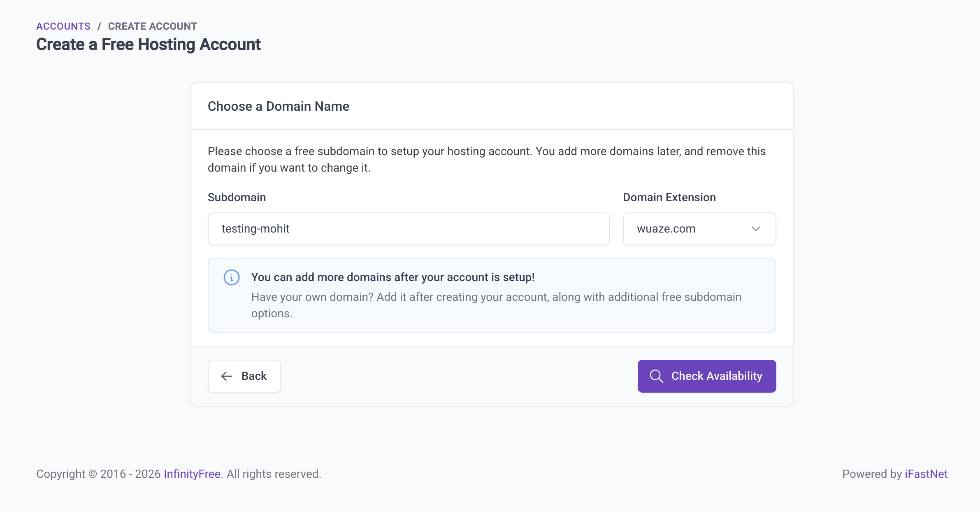
Task: Click the magnifying glass search icon
Action: click(x=656, y=376)
